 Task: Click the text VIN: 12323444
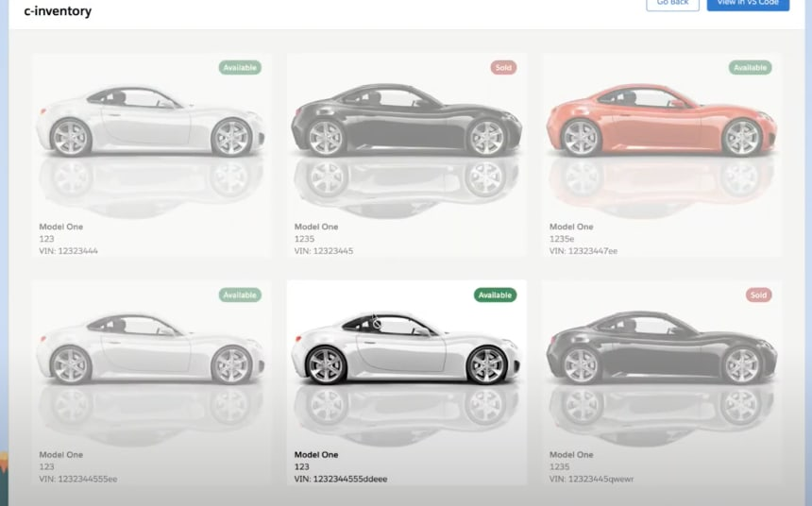point(68,251)
